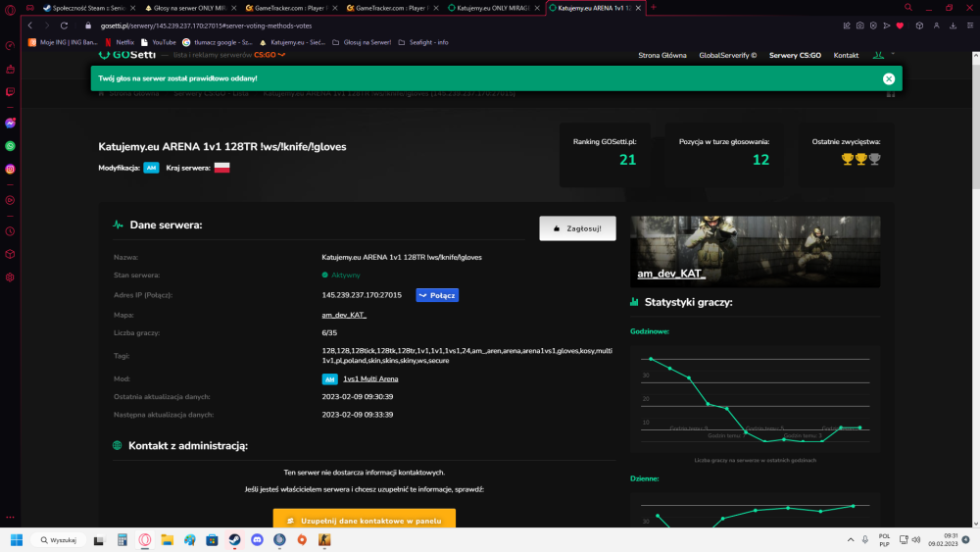Image resolution: width=980 pixels, height=552 pixels.
Task: Open Steam from the taskbar
Action: [x=234, y=540]
